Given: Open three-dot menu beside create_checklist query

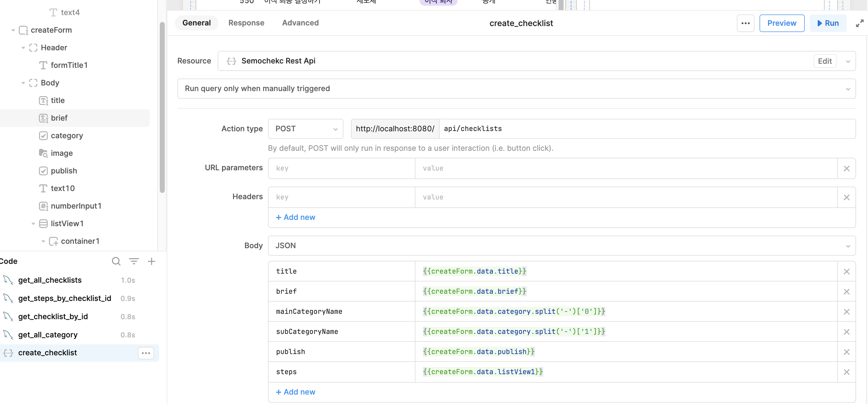Looking at the screenshot, I should (146, 353).
